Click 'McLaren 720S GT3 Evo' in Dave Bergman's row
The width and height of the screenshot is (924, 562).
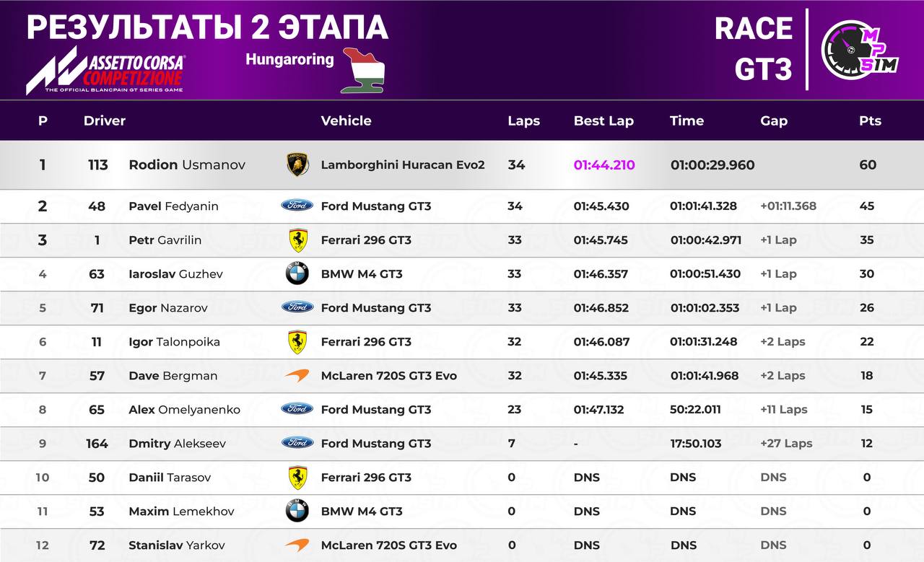388,376
